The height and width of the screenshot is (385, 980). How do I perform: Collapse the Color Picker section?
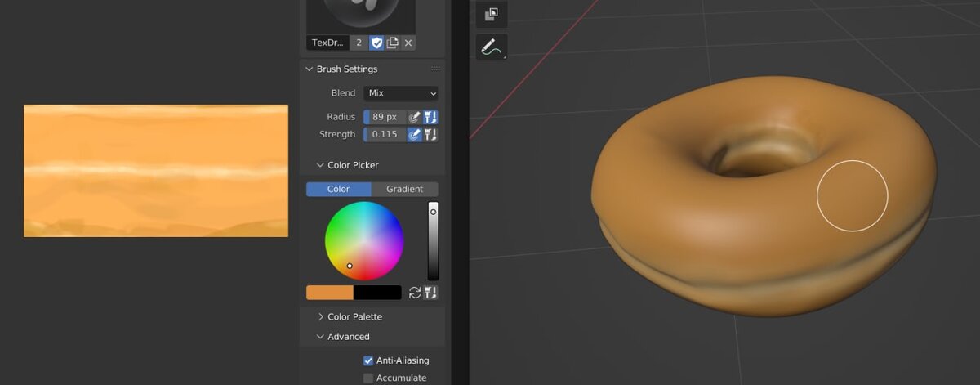click(x=321, y=165)
